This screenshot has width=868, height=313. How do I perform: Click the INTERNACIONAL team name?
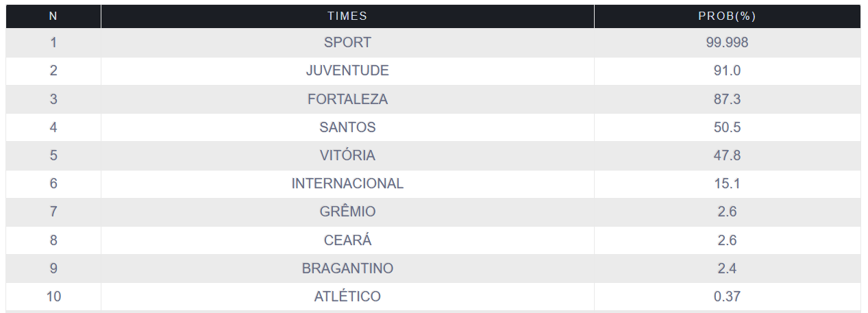coord(347,184)
